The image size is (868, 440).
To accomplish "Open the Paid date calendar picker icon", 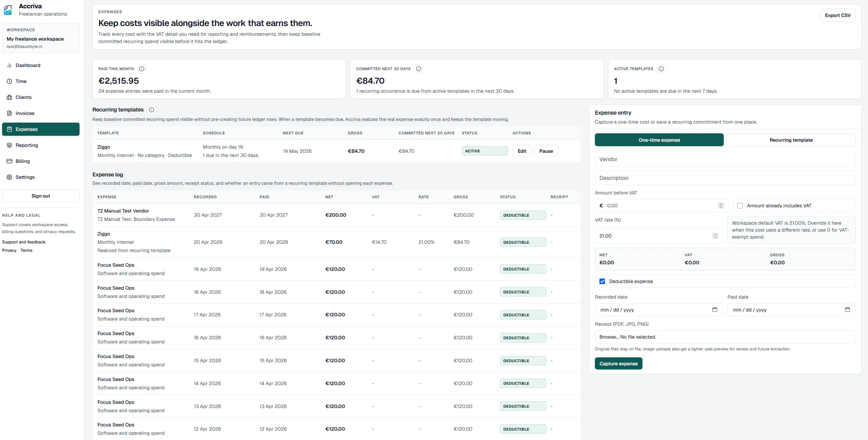I will click(x=847, y=309).
